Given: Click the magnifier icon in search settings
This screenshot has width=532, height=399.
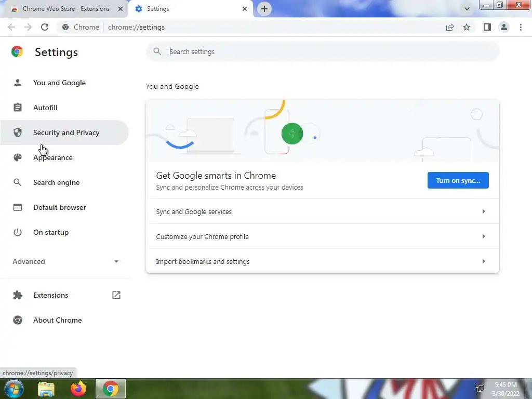Looking at the screenshot, I should pyautogui.click(x=157, y=51).
